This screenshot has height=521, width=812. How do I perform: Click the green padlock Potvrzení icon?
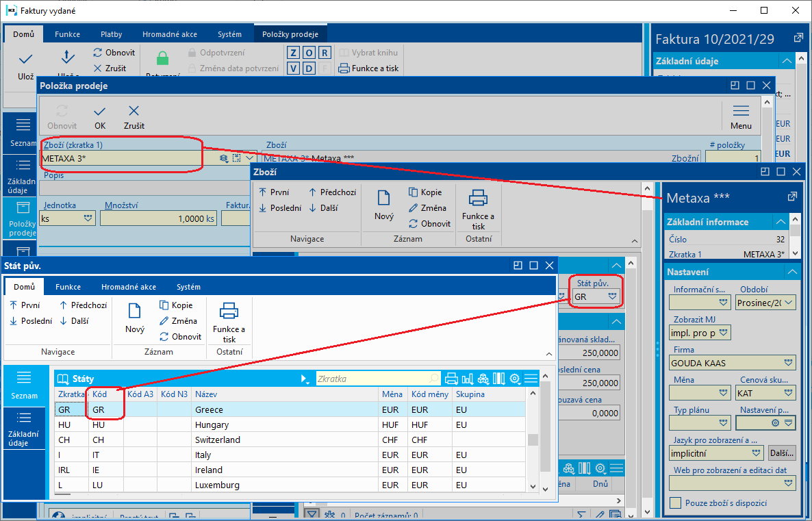162,58
